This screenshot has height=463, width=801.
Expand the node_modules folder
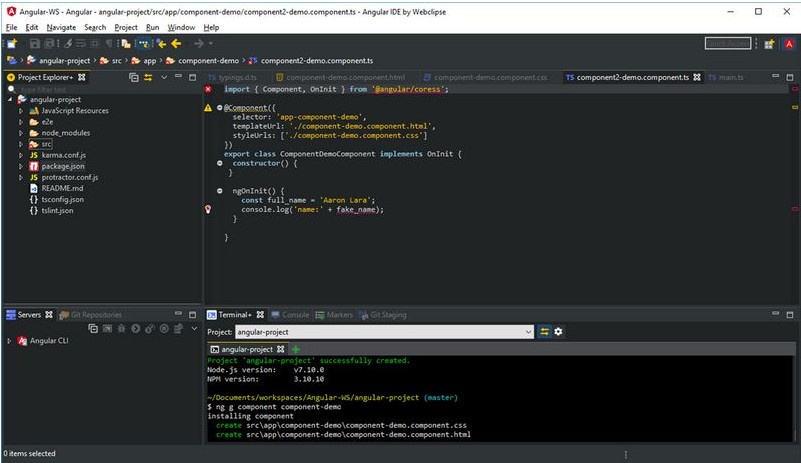[x=20, y=133]
